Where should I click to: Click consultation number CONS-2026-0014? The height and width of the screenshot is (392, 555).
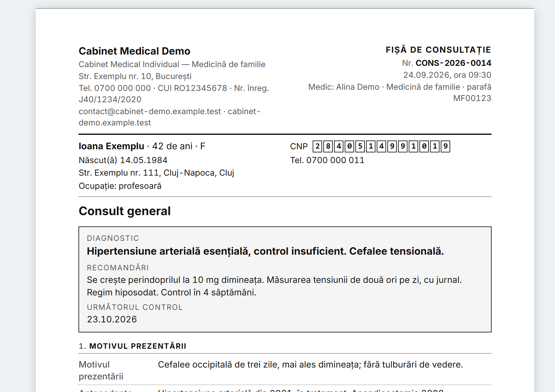pos(453,63)
